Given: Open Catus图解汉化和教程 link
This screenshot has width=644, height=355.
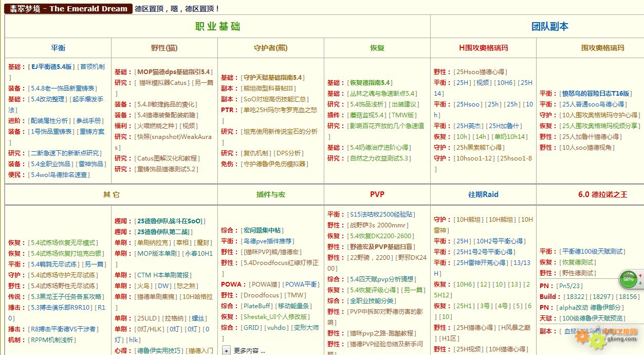Looking at the screenshot, I should (x=167, y=158).
